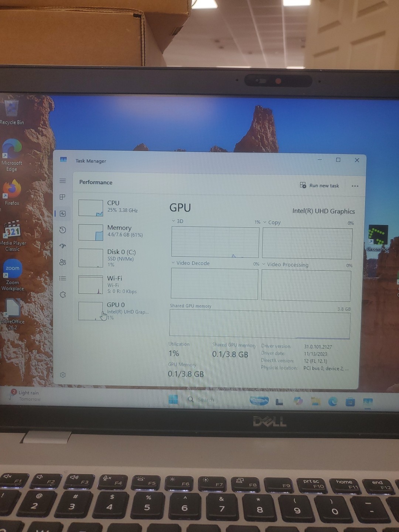Open Microsoft Store from the taskbar
Viewport: 399px width, 532px height.
click(350, 402)
